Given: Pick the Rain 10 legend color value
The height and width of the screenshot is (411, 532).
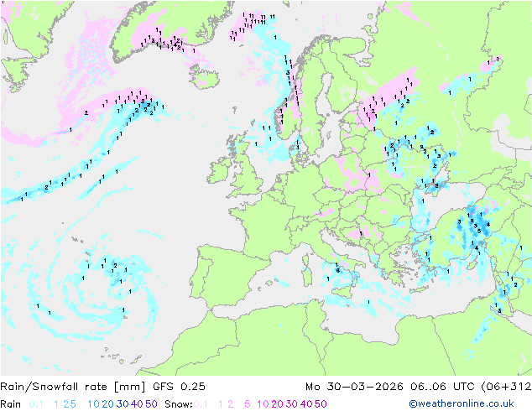Looking at the screenshot, I should click(93, 404).
